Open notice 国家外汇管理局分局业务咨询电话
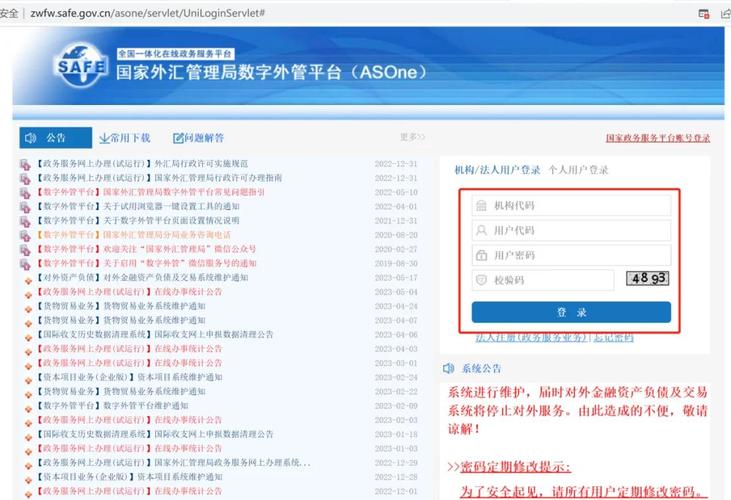 coord(167,234)
